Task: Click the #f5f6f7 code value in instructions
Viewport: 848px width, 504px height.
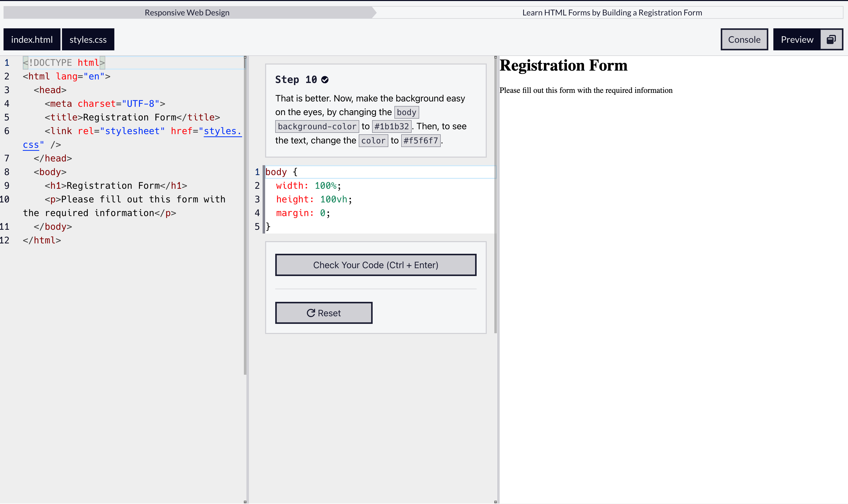Action: (x=421, y=141)
